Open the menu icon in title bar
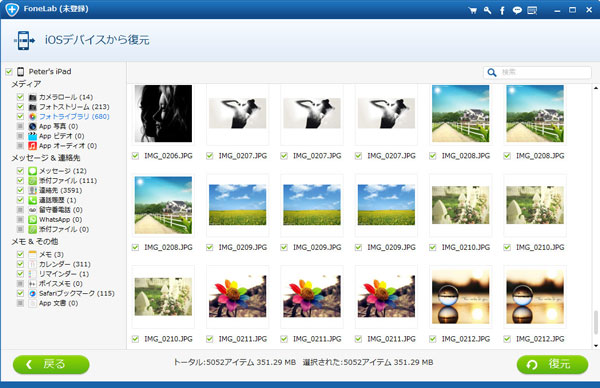The width and height of the screenshot is (600, 388). click(x=532, y=10)
